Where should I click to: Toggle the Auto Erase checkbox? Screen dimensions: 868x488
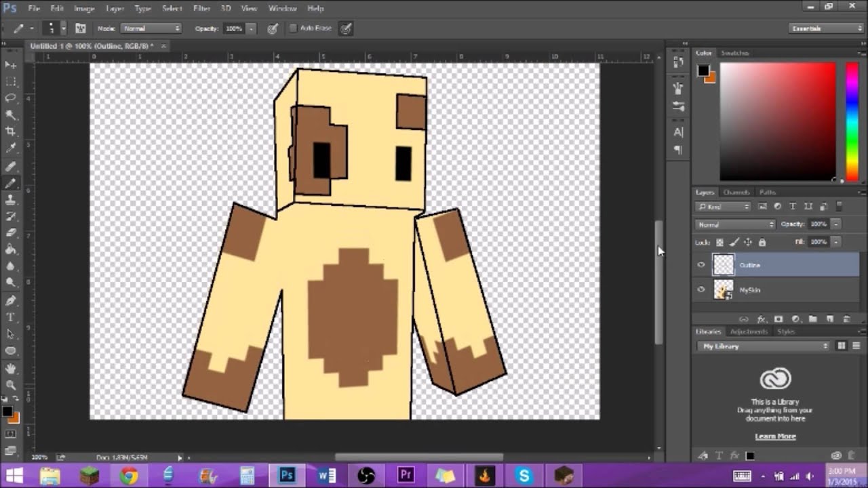click(x=293, y=28)
